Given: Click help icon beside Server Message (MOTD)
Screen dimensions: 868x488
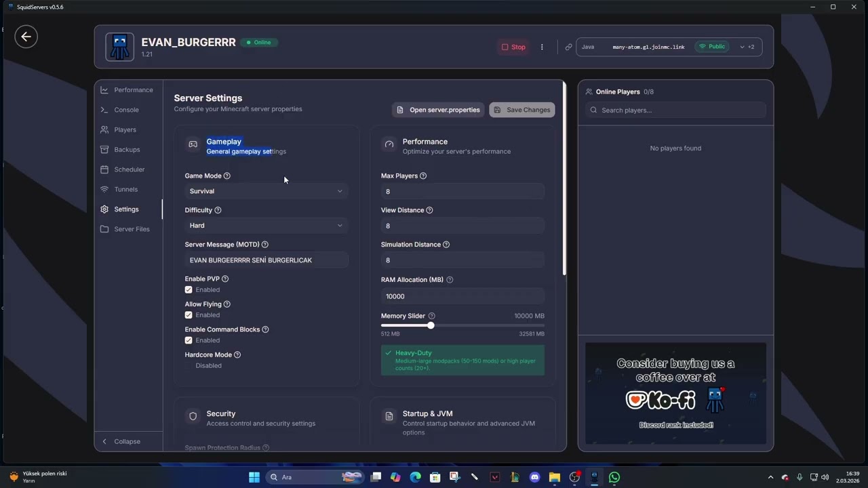Looking at the screenshot, I should (265, 245).
